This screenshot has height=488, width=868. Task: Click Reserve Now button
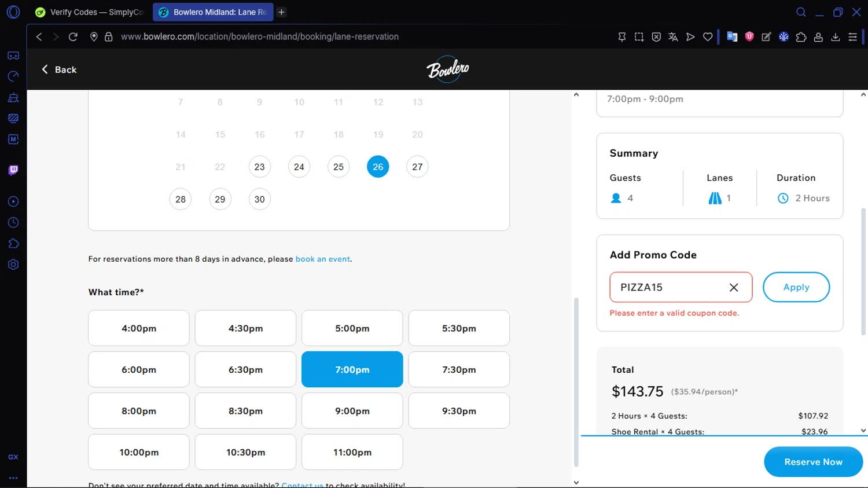813,462
